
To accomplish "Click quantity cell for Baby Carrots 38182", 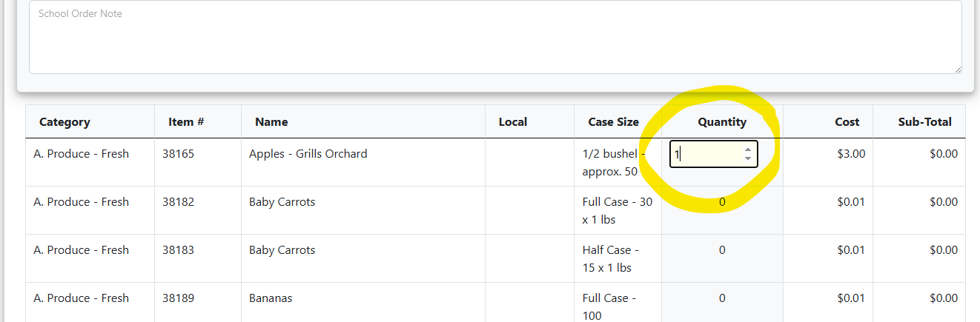I will pyautogui.click(x=722, y=202).
